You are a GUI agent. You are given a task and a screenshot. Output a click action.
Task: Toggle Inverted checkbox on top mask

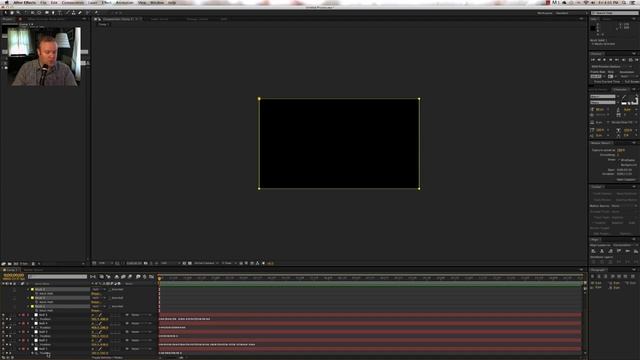(x=109, y=289)
